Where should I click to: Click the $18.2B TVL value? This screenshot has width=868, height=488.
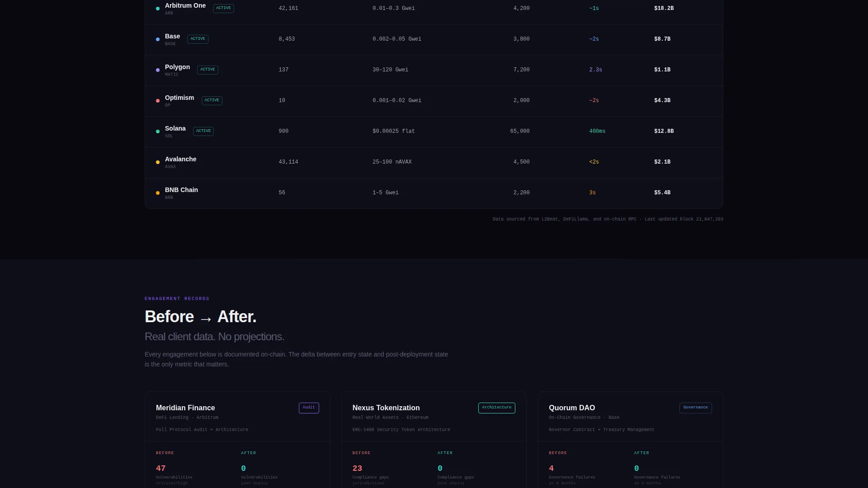[x=664, y=8]
